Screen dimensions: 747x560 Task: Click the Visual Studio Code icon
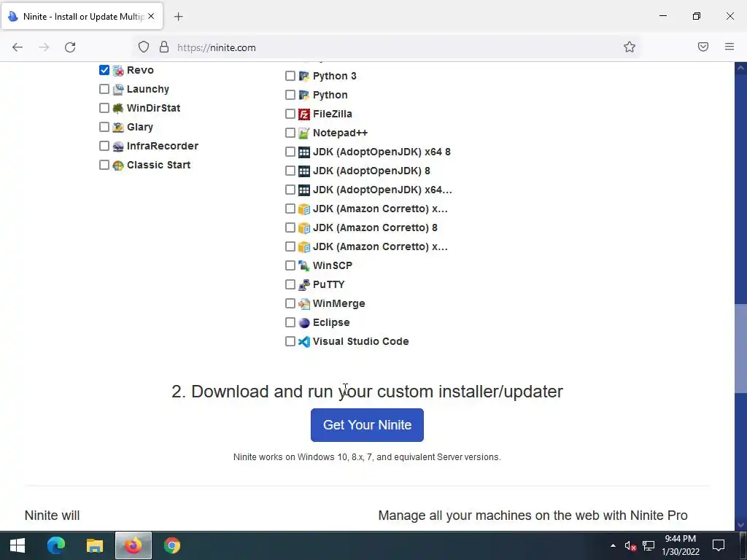(x=304, y=341)
